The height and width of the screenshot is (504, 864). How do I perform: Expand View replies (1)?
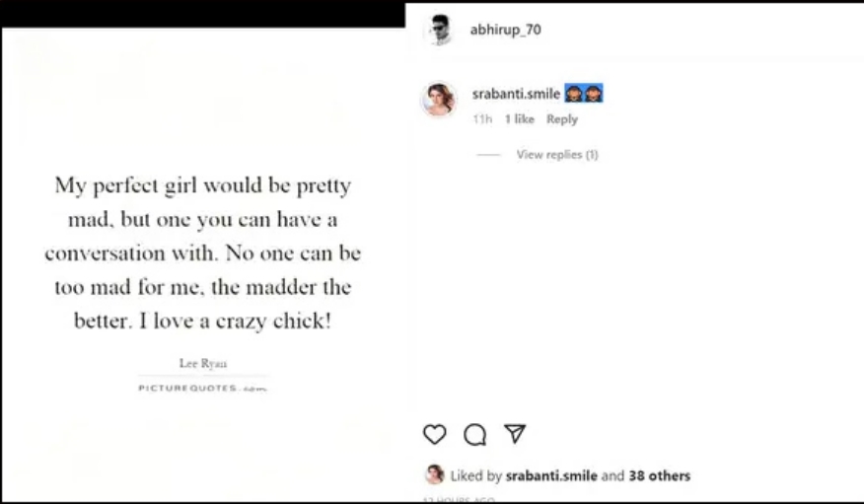tap(557, 155)
